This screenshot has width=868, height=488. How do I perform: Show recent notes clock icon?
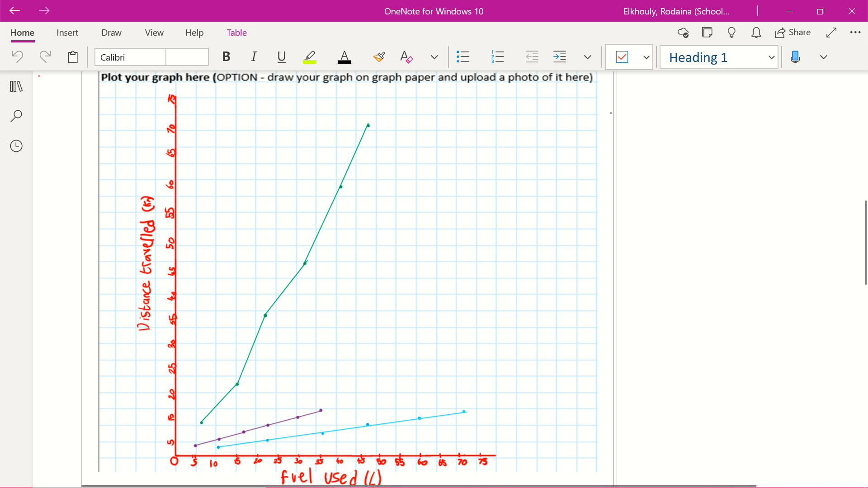pyautogui.click(x=16, y=146)
